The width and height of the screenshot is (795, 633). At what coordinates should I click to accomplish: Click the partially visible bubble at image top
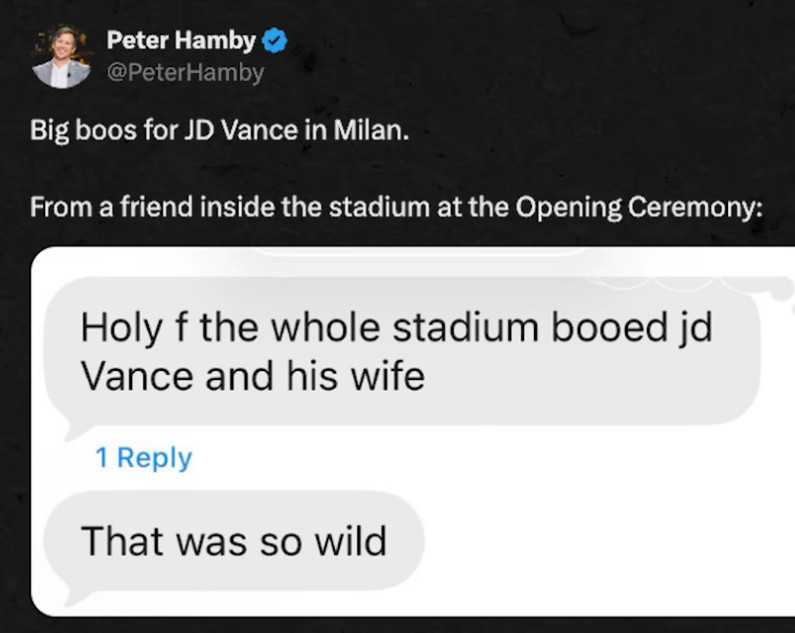pos(420,253)
